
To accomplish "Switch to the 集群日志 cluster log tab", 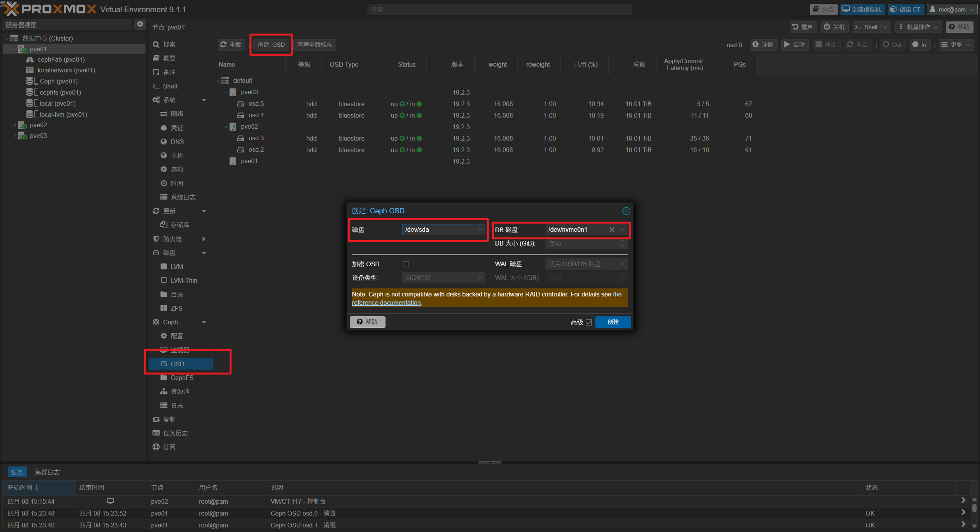I will pos(47,472).
